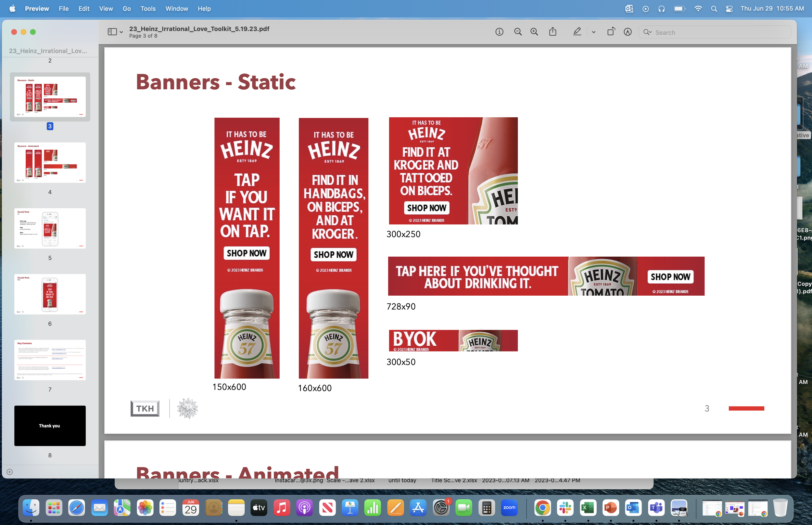
Task: Open zoom app from the Dock
Action: tap(509, 508)
